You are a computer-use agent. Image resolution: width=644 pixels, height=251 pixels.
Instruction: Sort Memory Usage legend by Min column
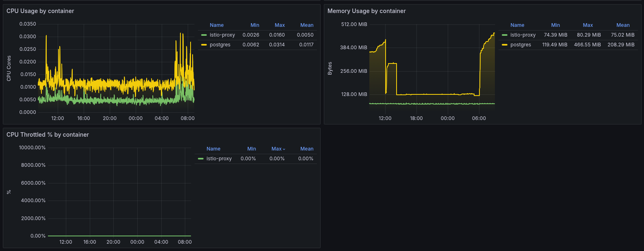[x=555, y=25]
